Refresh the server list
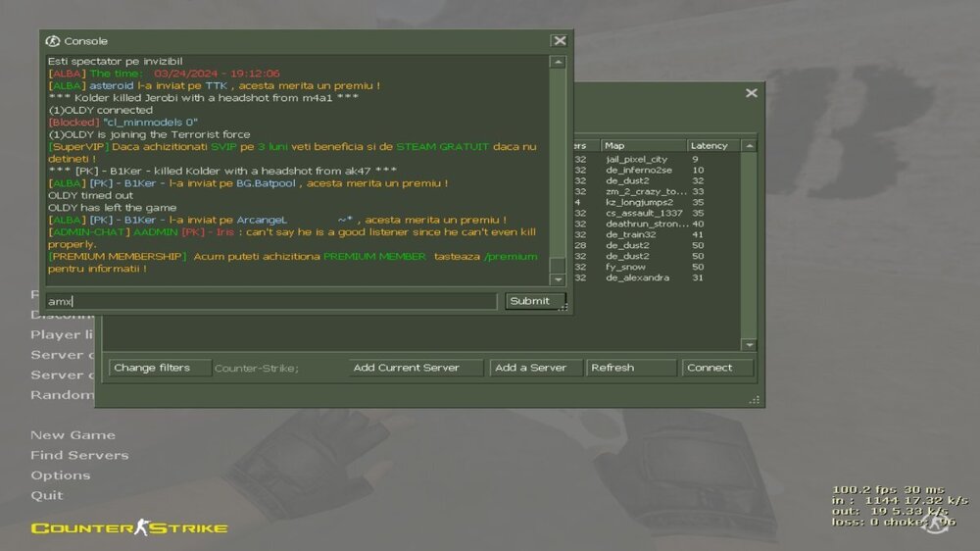The height and width of the screenshot is (551, 980). (631, 368)
